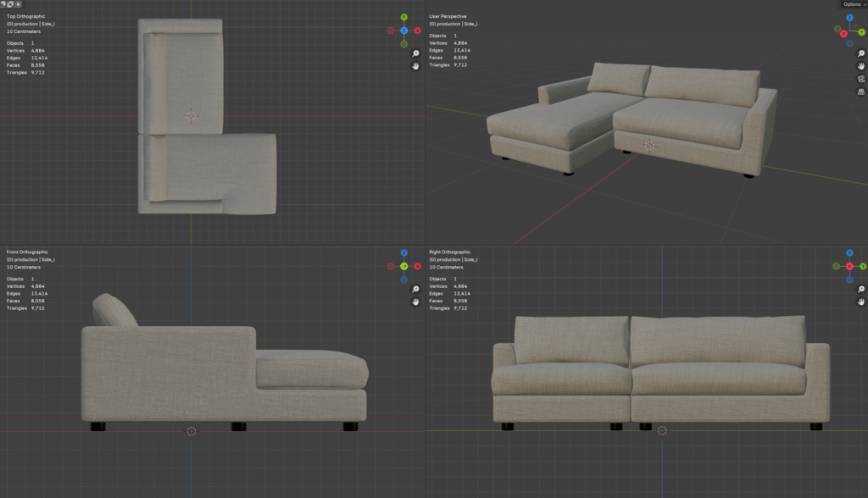Click blue Z axis in Front view gizmo

[x=404, y=253]
